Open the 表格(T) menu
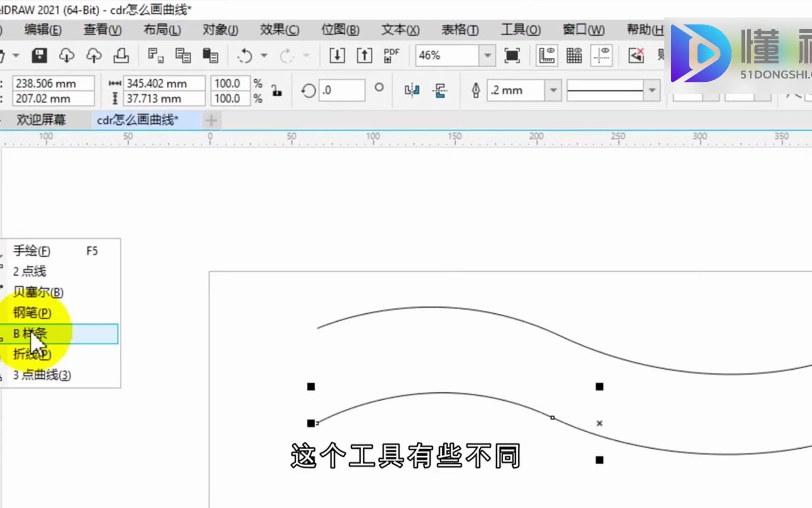The width and height of the screenshot is (812, 508). tap(460, 30)
